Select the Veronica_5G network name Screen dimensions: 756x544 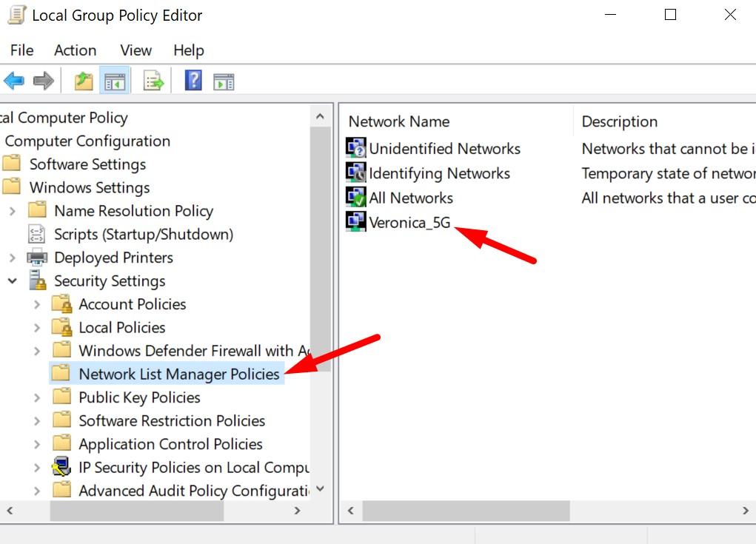[x=409, y=222]
